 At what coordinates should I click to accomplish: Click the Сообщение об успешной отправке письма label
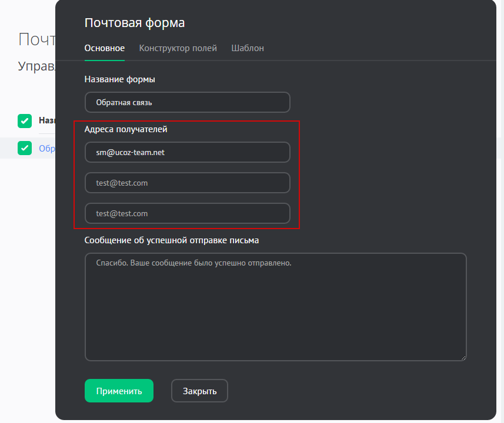pyautogui.click(x=172, y=240)
